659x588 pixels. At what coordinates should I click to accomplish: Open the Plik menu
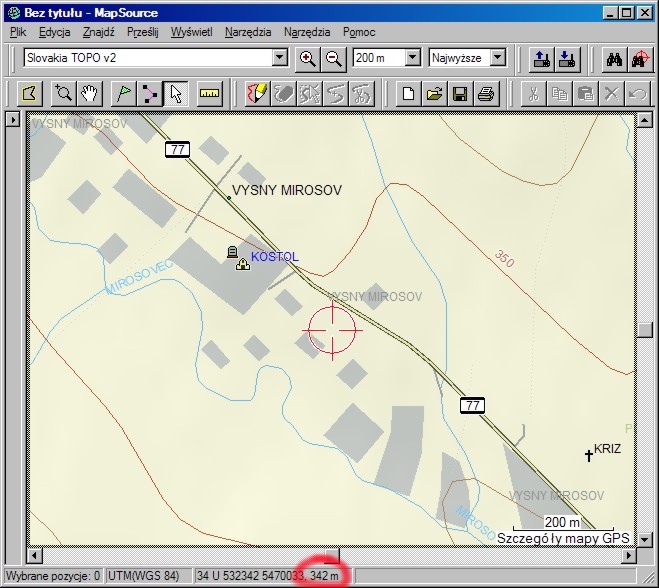18,32
